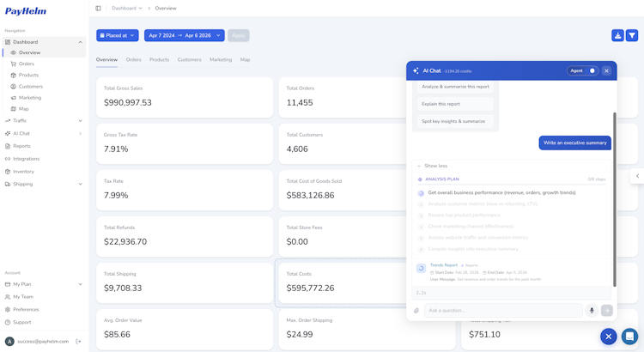Switch to the Customers tab
Image resolution: width=644 pixels, height=352 pixels.
190,59
